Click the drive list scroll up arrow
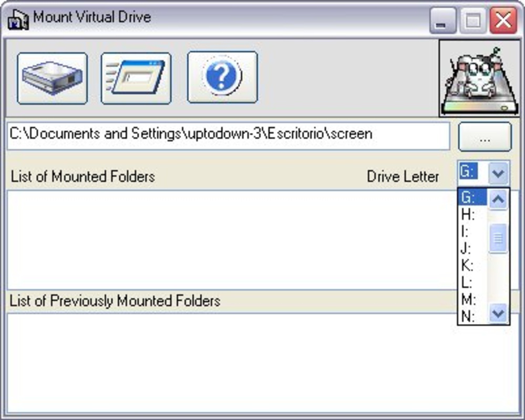The width and height of the screenshot is (525, 420). 498,199
